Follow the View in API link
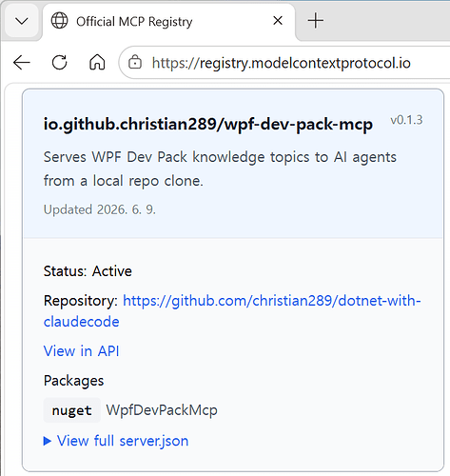This screenshot has width=450, height=476. click(x=82, y=351)
